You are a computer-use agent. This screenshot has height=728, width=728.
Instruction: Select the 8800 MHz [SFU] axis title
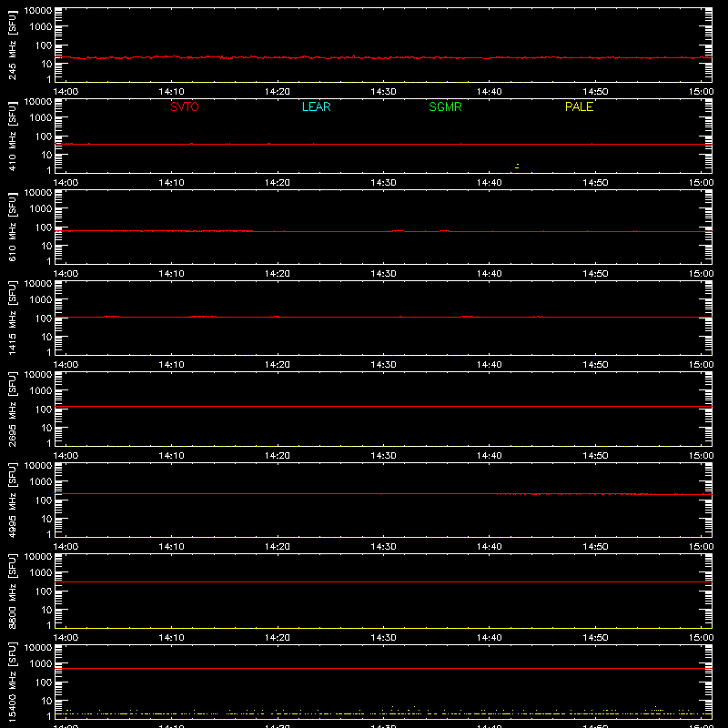pyautogui.click(x=12, y=591)
